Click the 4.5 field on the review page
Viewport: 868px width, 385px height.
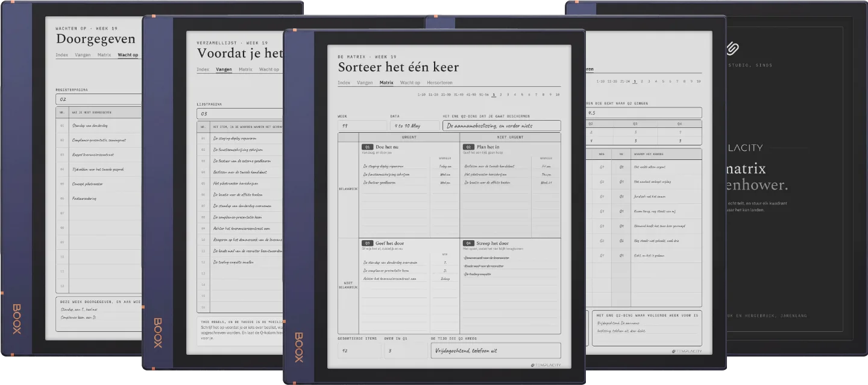(x=643, y=113)
